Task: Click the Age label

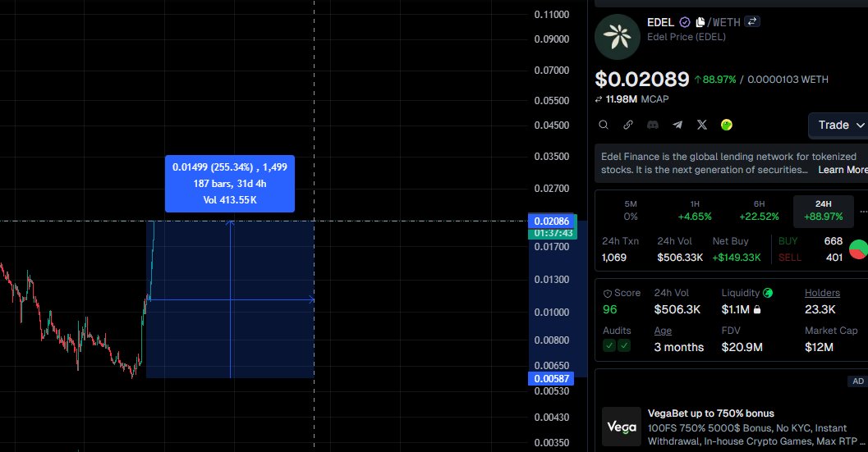Action: coord(663,331)
